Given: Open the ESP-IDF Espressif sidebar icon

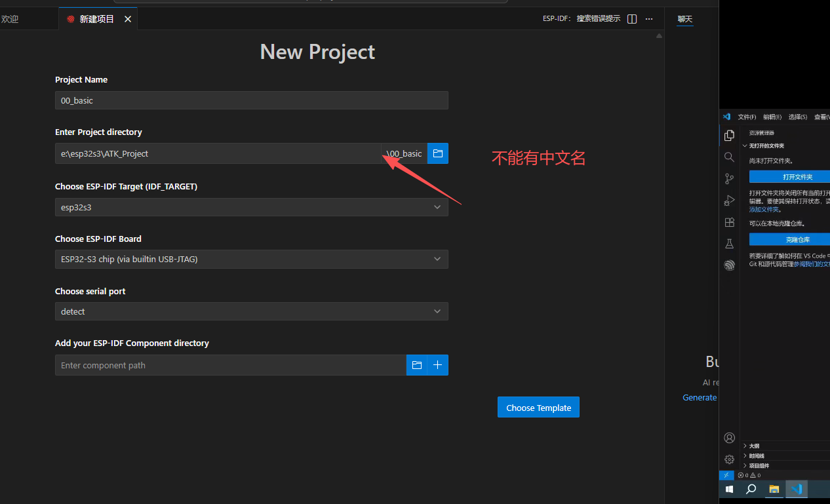Looking at the screenshot, I should (x=729, y=265).
